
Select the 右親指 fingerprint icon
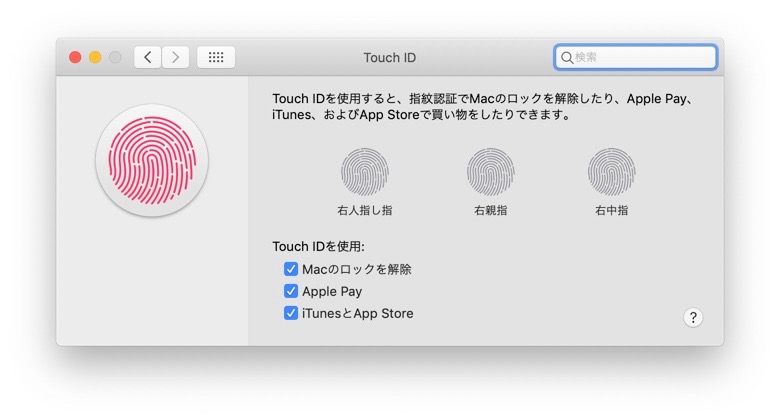(490, 172)
